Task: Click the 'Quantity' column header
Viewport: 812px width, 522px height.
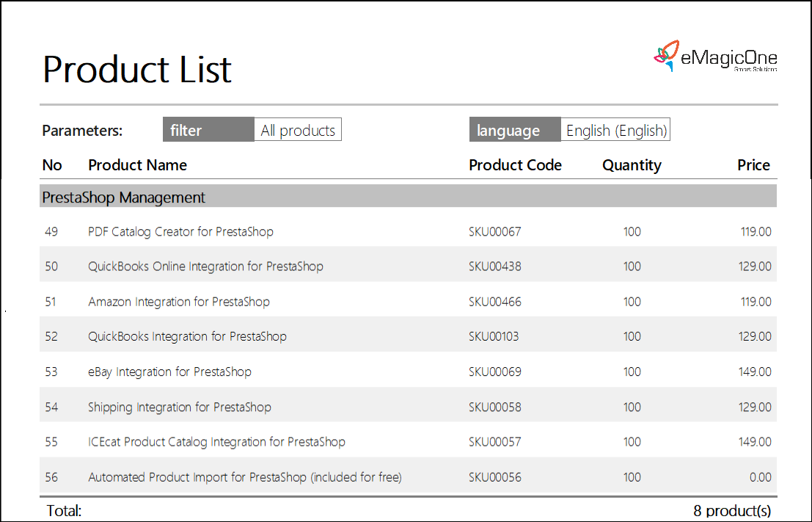Action: coord(632,165)
